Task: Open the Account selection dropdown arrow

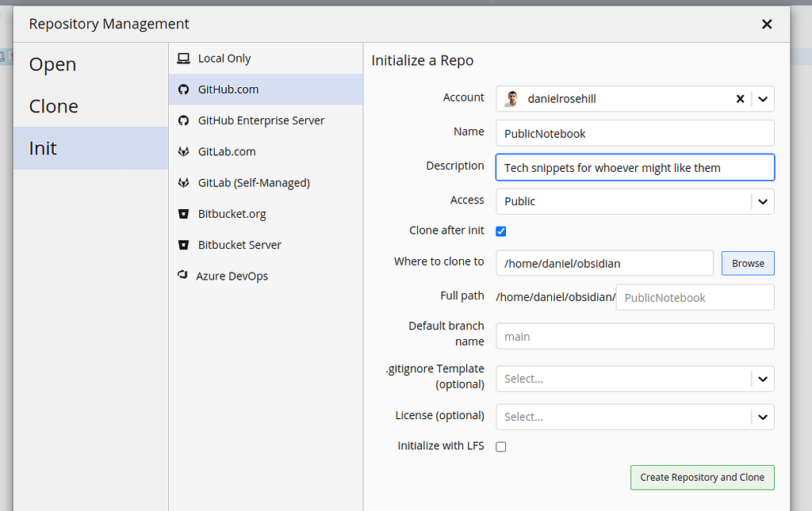Action: [x=762, y=98]
